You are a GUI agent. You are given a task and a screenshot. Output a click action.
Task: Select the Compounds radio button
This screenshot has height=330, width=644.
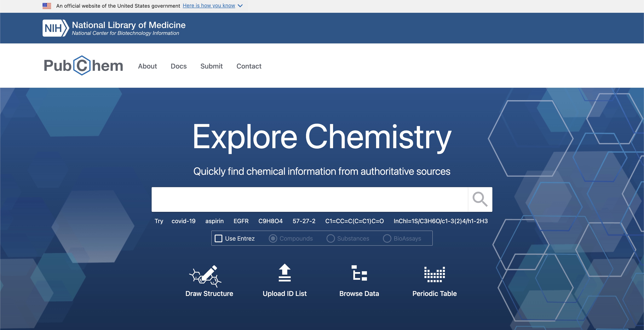273,238
